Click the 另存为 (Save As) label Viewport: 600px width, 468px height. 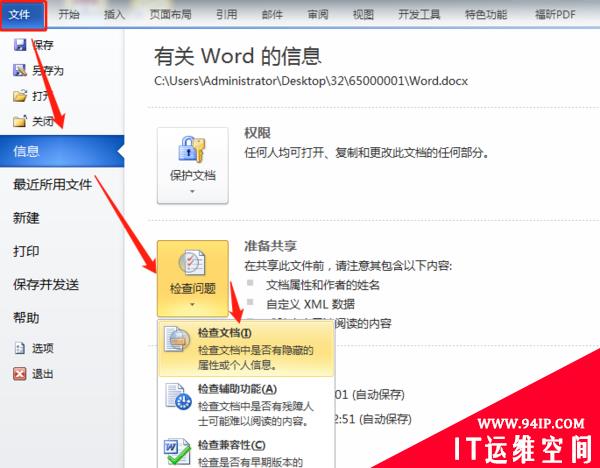pyautogui.click(x=48, y=70)
